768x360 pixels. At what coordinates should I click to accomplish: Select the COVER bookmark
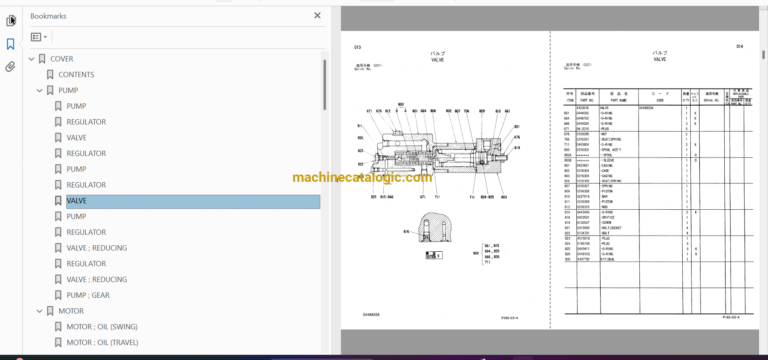(62, 59)
